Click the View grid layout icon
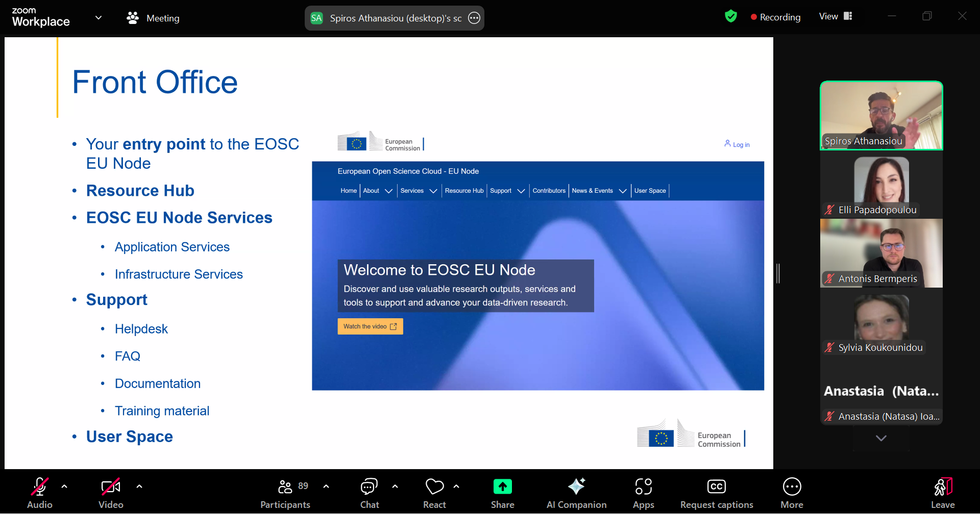The height and width of the screenshot is (514, 980). [848, 16]
